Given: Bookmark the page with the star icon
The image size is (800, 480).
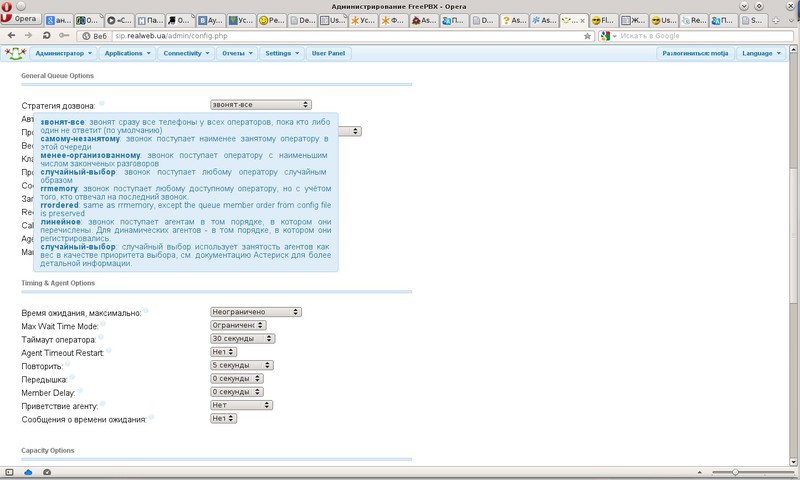Looking at the screenshot, I should (587, 36).
